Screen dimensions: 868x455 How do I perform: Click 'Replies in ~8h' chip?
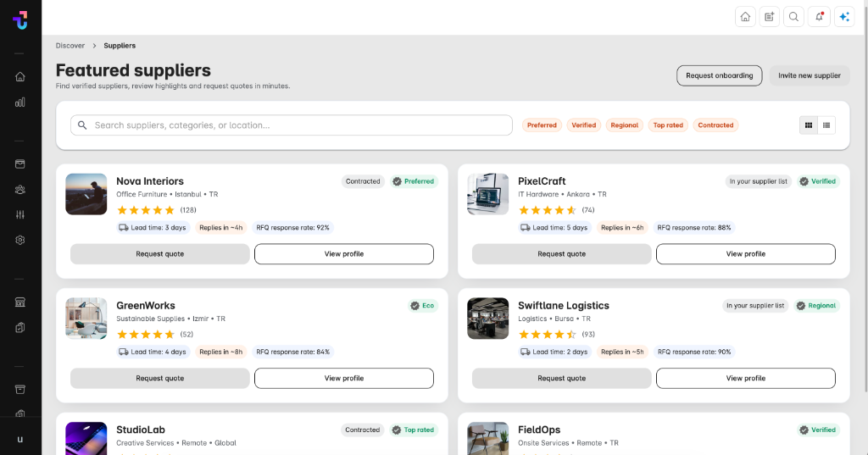(x=221, y=352)
